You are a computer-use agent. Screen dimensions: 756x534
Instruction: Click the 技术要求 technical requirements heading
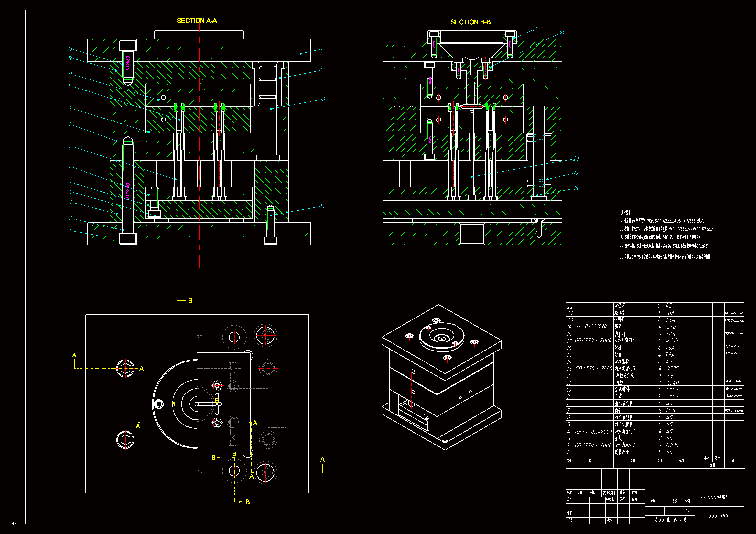point(626,213)
